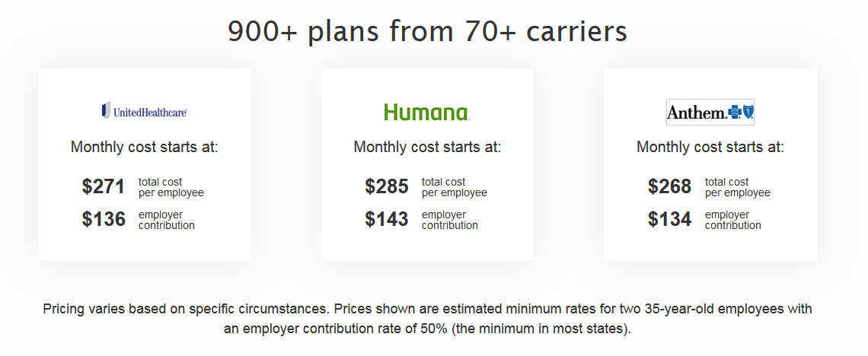
Task: Click 'employer contribution' label in Anthem card
Action: tap(733, 220)
